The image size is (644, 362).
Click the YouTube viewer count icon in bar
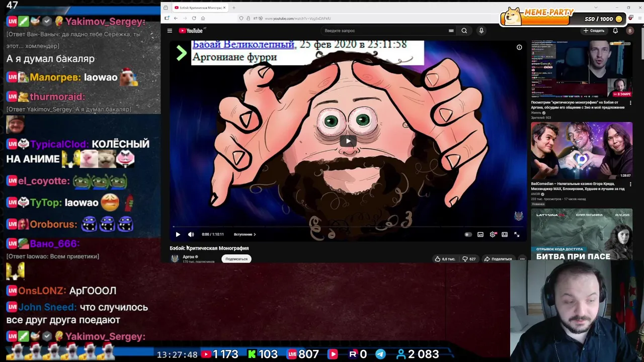(206, 354)
